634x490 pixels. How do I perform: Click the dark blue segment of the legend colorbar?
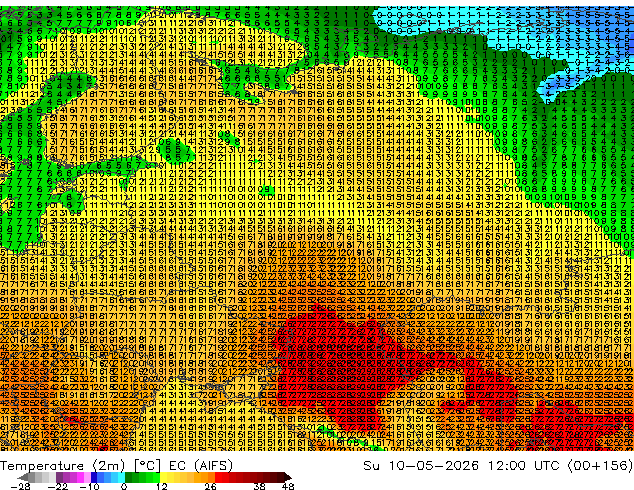click(x=94, y=477)
